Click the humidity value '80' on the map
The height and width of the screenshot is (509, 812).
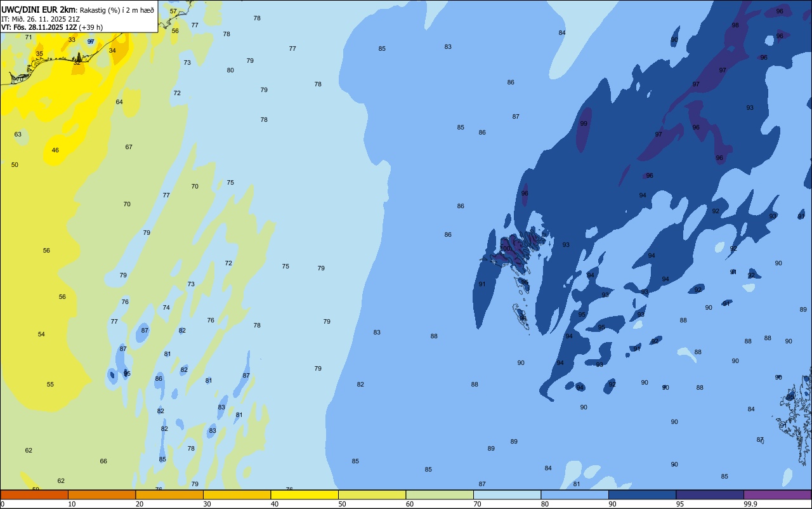230,70
